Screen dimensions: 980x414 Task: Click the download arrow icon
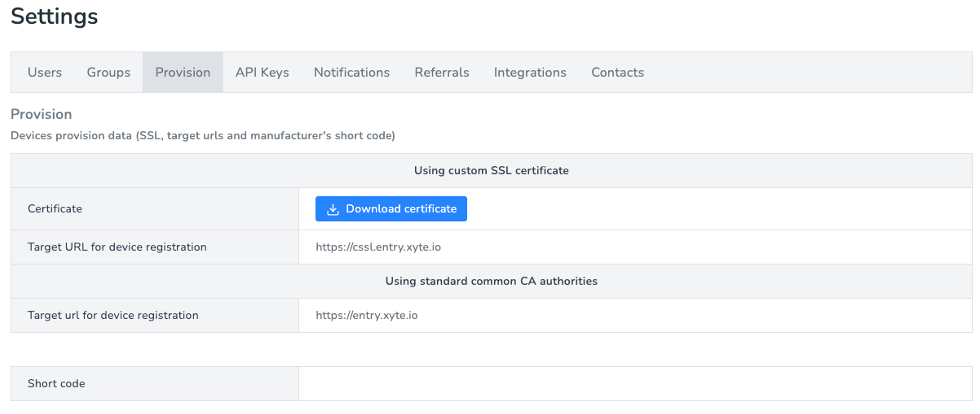(333, 209)
